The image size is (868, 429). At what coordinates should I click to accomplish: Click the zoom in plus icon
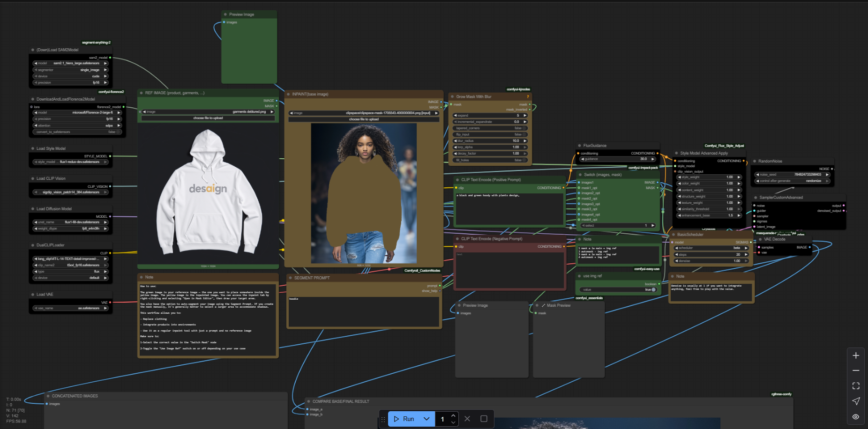point(856,355)
